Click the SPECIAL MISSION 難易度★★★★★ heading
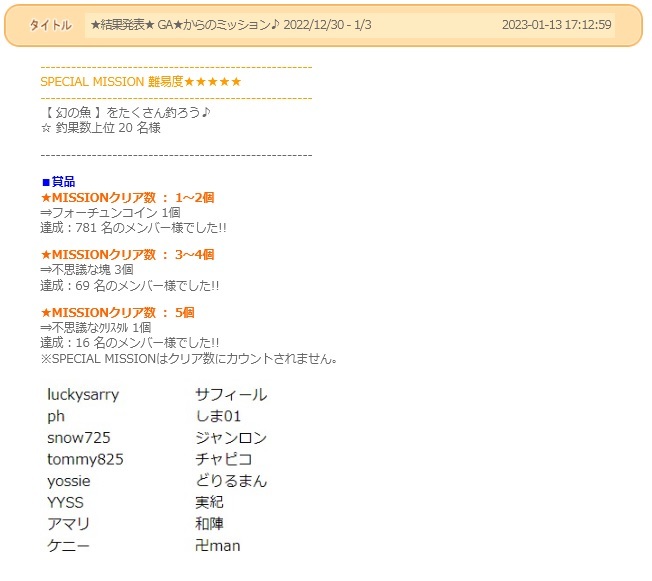 [140, 81]
